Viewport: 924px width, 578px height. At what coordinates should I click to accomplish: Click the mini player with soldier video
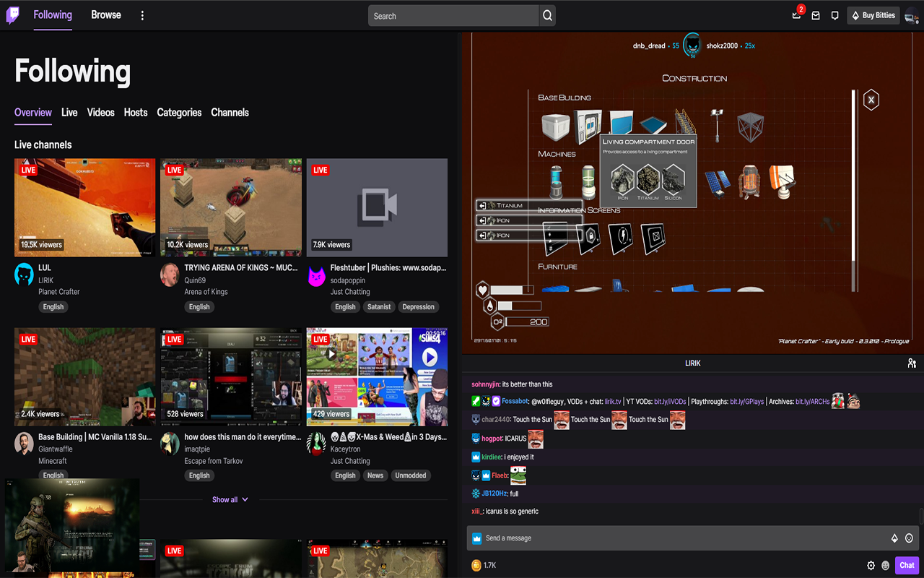(x=72, y=525)
